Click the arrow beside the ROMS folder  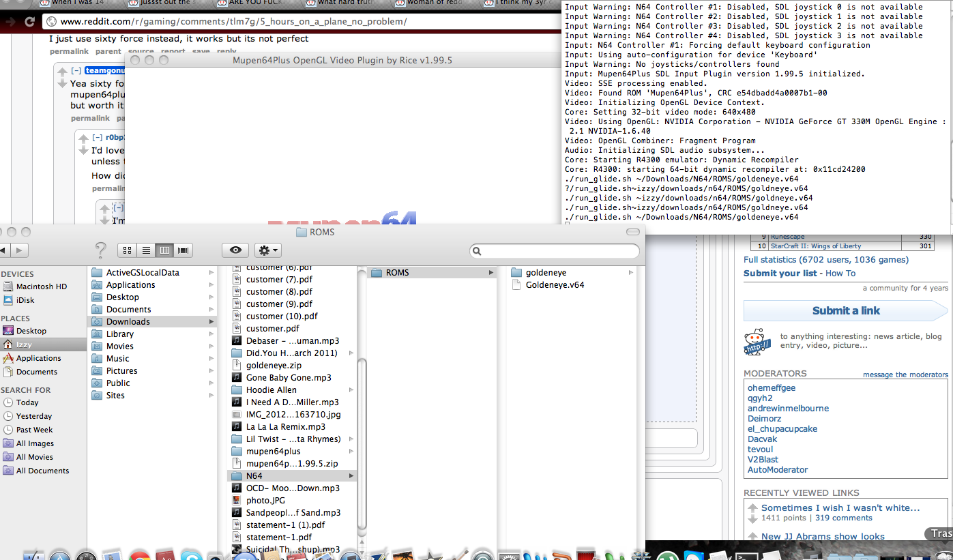[x=491, y=273]
